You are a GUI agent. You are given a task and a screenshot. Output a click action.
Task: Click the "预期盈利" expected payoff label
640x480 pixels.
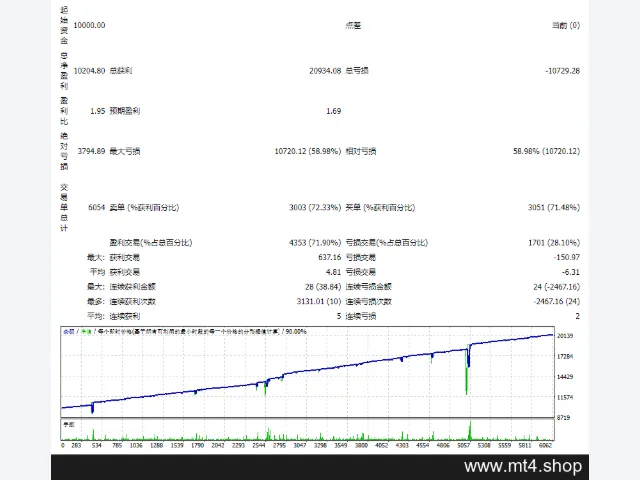pyautogui.click(x=124, y=111)
